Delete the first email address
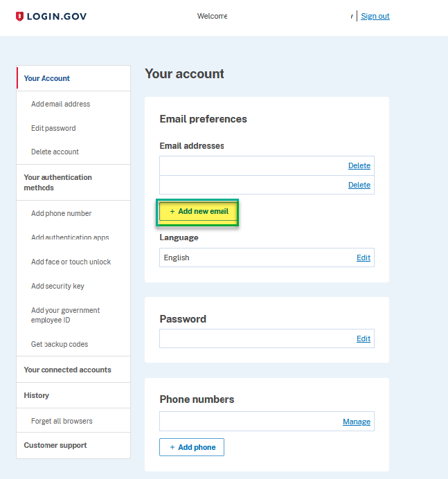This screenshot has height=479, width=448. 359,165
